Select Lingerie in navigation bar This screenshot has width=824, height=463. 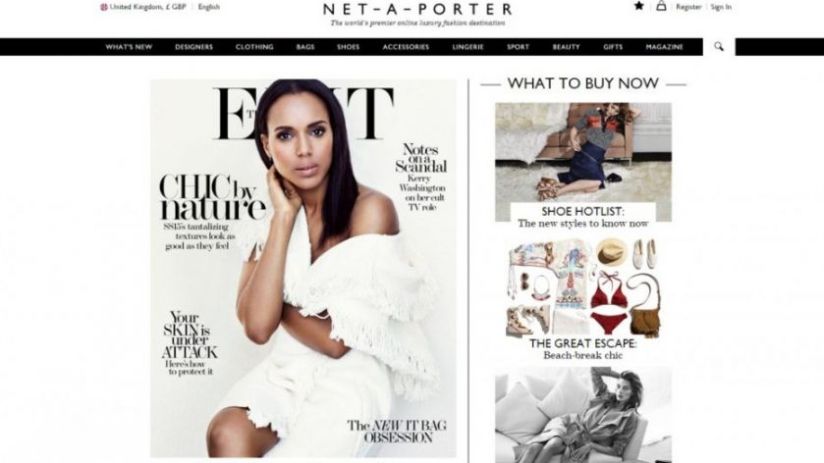[468, 47]
